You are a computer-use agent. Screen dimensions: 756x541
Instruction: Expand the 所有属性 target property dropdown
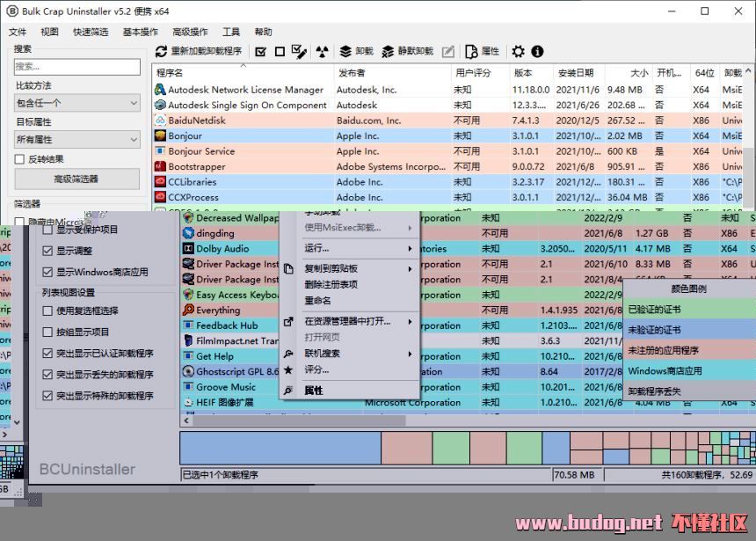(76, 140)
